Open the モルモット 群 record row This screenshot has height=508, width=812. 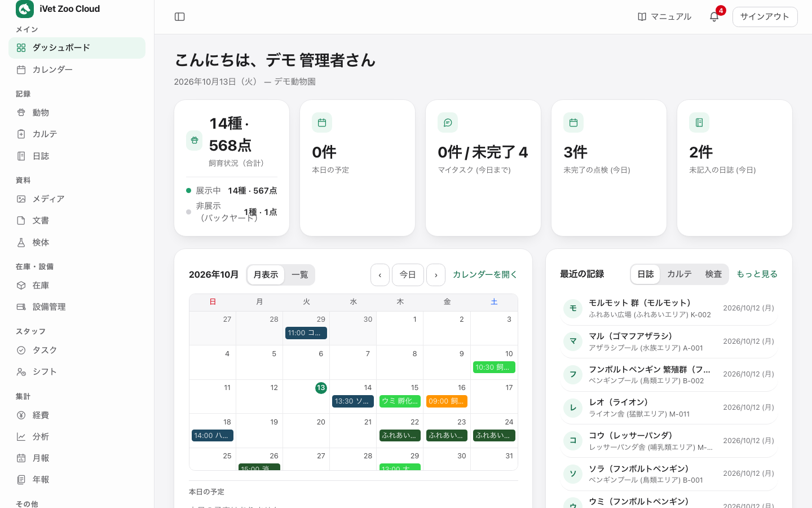tap(669, 308)
